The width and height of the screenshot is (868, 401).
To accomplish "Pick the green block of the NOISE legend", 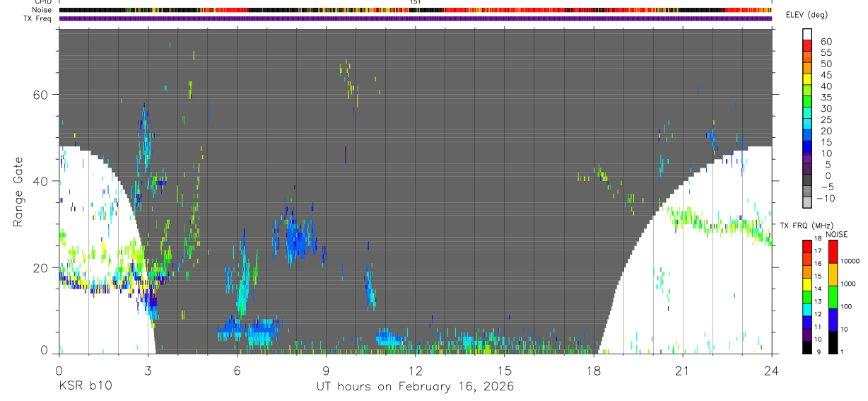I will [833, 296].
